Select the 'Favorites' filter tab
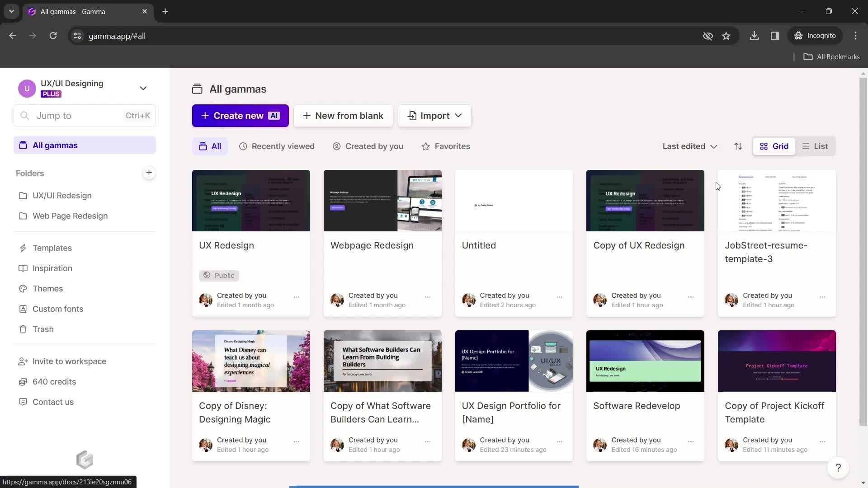 [447, 146]
